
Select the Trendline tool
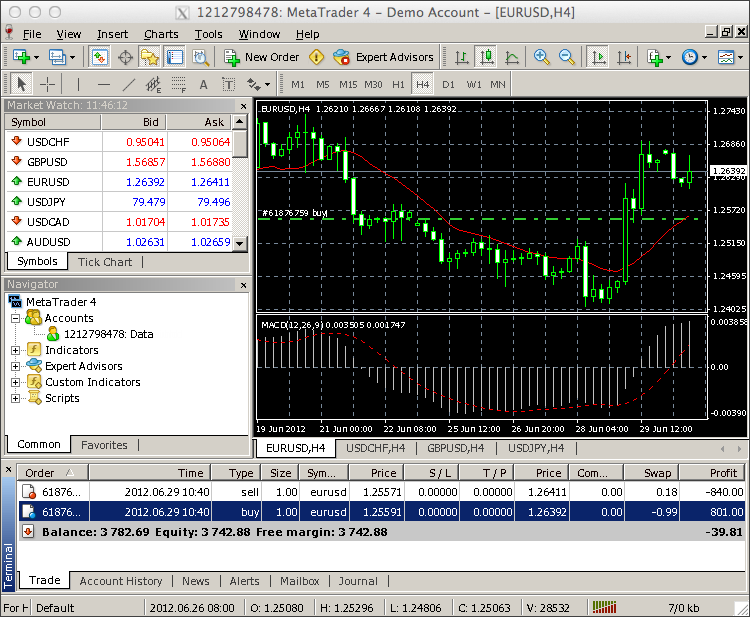coord(129,85)
